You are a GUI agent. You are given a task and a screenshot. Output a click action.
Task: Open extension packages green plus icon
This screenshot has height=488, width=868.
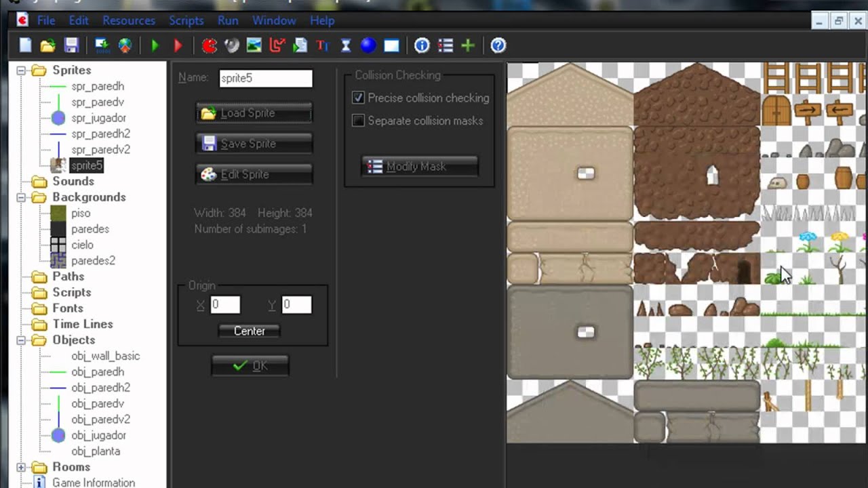[x=468, y=45]
